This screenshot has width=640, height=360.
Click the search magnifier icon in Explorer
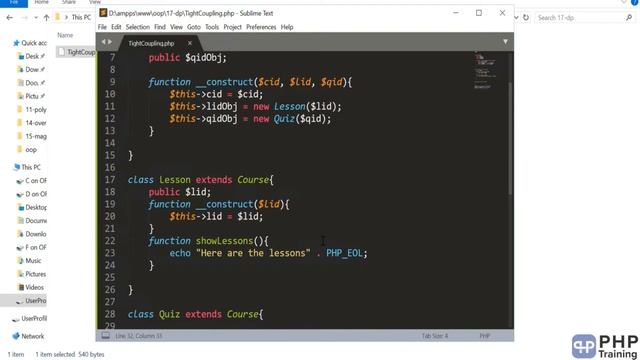(629, 18)
